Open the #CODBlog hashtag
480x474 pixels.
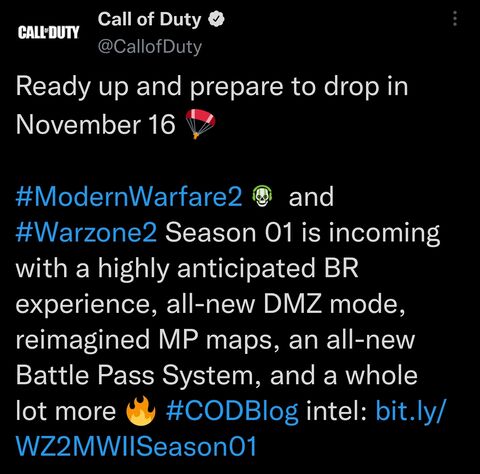pyautogui.click(x=232, y=411)
